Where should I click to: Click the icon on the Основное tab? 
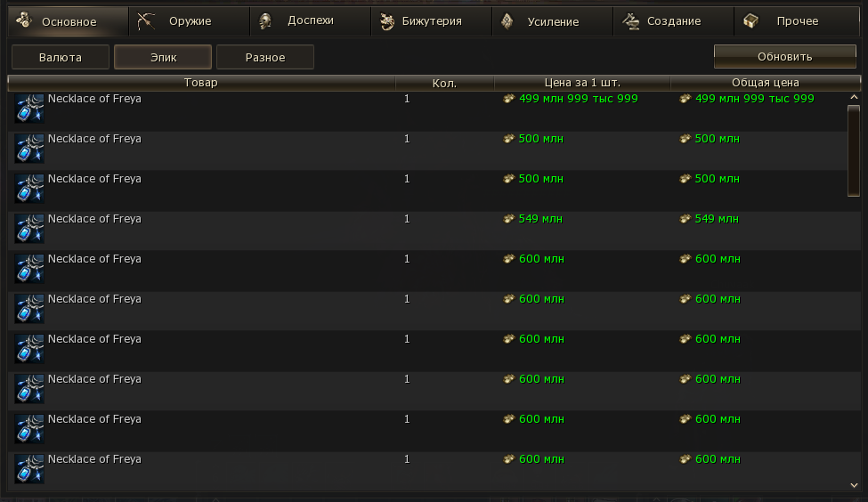coord(24,20)
